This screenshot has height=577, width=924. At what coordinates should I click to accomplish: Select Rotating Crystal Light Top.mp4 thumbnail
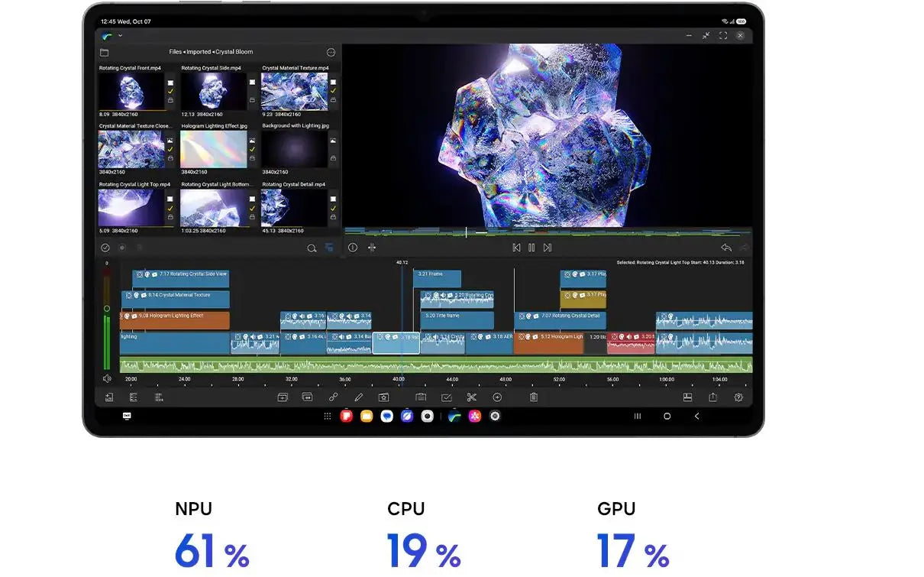pos(131,208)
